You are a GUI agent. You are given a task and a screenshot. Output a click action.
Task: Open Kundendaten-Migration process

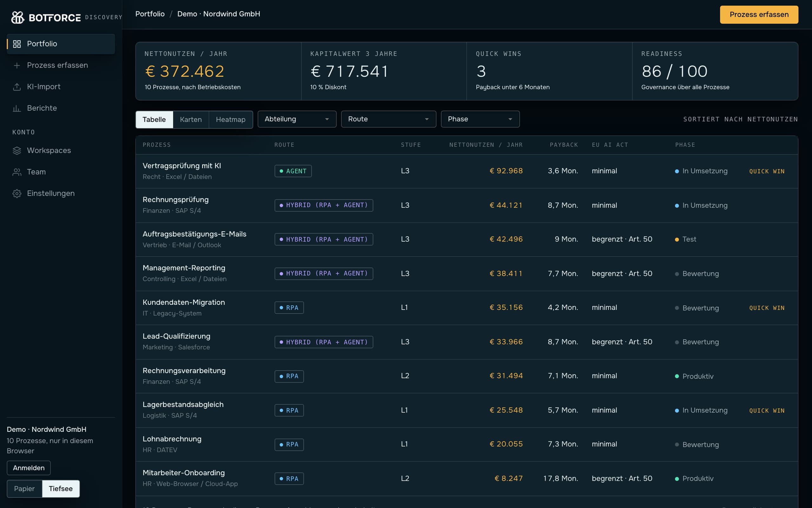tap(467, 308)
